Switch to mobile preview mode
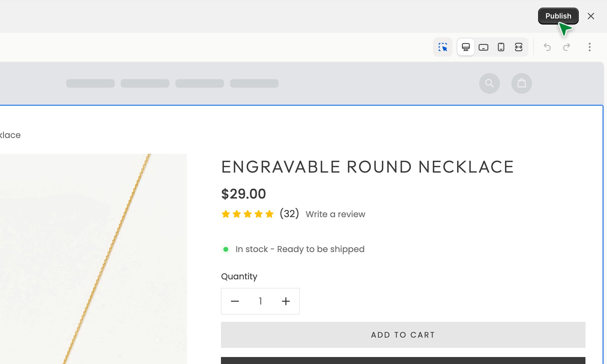Screen dimensions: 607x364 [501, 47]
